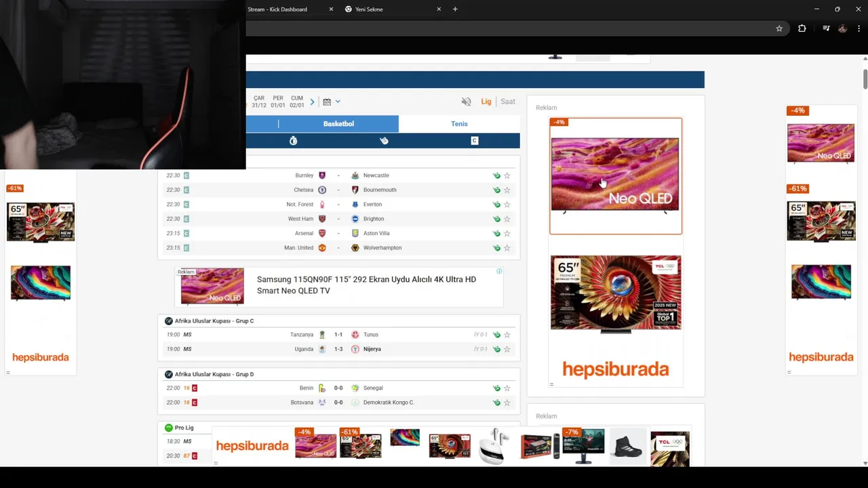Click the Tanzanya - Tunus 1-1 score
Screen dimensions: 868x488
(x=338, y=335)
